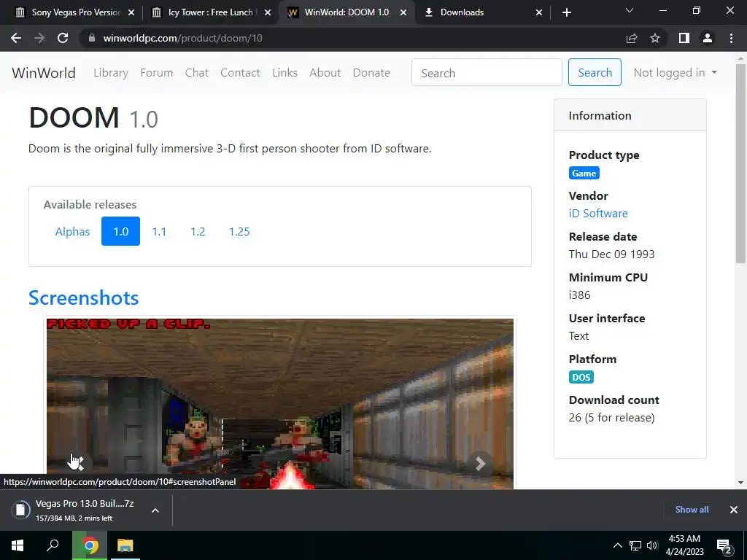Screen dimensions: 747x560
Task: Select the 1.2 release
Action: (198, 231)
